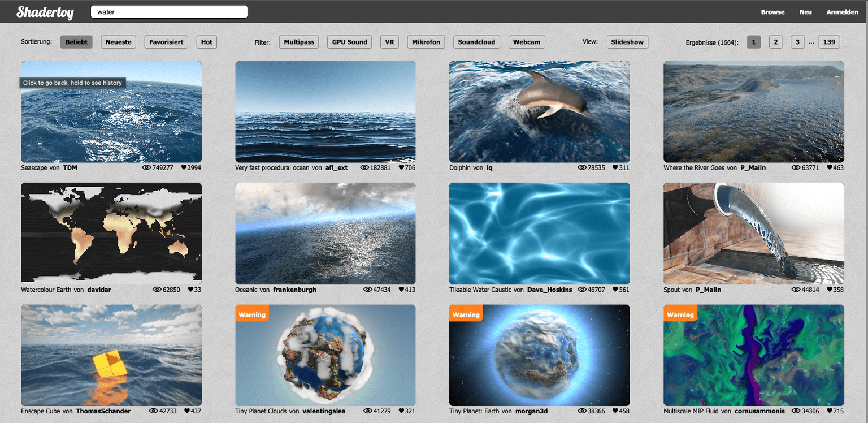868x423 pixels.
Task: Jump to results page 139
Action: point(829,41)
